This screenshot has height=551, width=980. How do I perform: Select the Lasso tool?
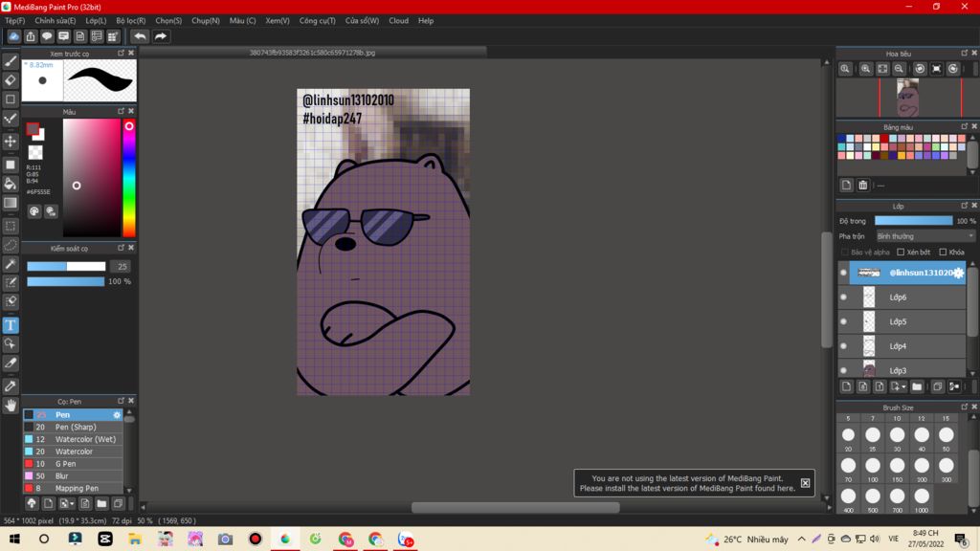pos(11,245)
